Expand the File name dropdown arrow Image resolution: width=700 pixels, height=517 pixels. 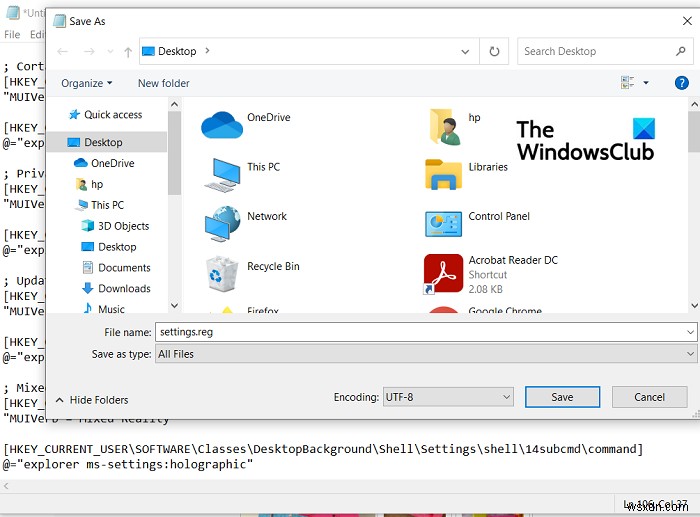click(x=690, y=332)
